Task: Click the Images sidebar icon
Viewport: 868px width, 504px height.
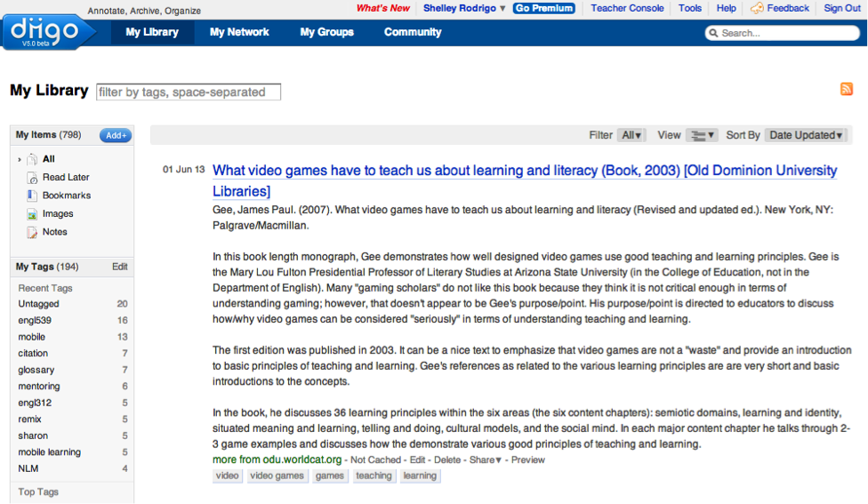Action: (33, 214)
